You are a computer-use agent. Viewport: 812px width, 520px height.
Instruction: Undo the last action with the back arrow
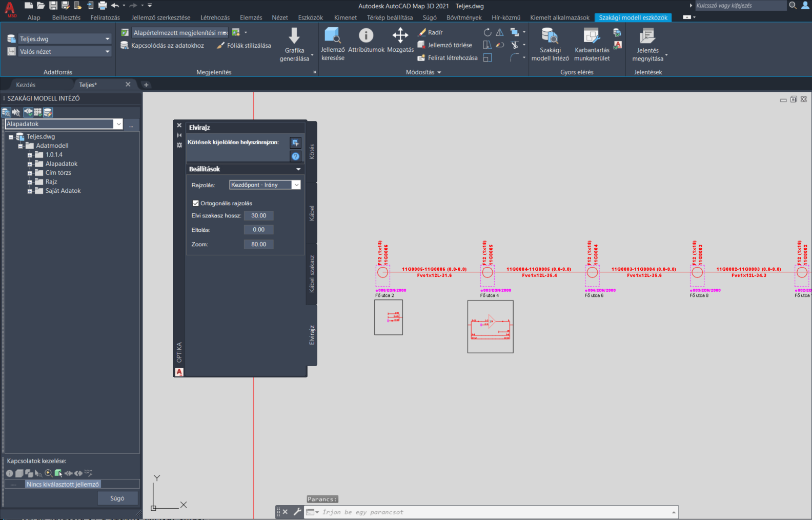tap(115, 5)
